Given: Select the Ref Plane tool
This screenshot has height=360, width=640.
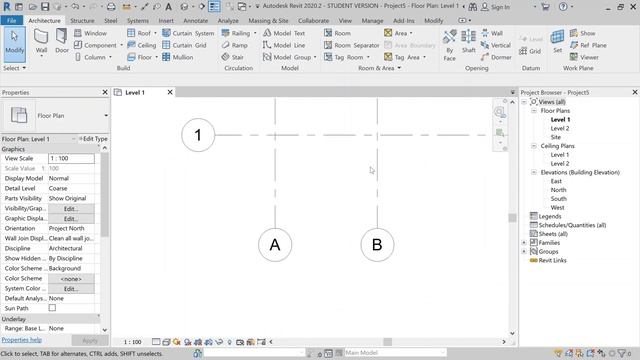Looking at the screenshot, I should 588,45.
